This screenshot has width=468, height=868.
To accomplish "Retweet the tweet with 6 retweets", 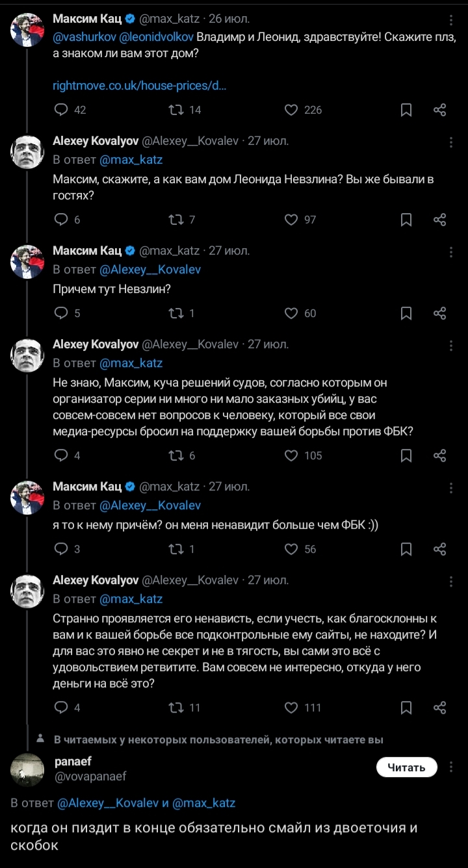I will point(175,455).
